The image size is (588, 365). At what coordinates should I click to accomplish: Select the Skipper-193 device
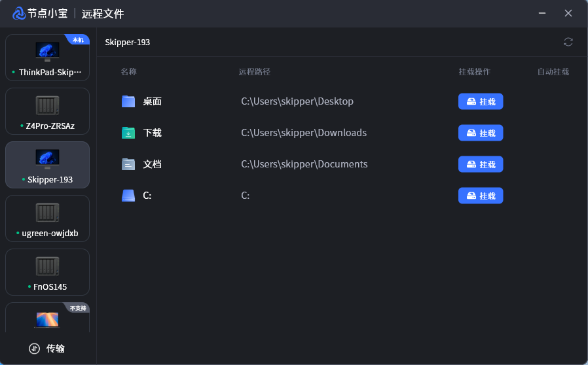(47, 165)
